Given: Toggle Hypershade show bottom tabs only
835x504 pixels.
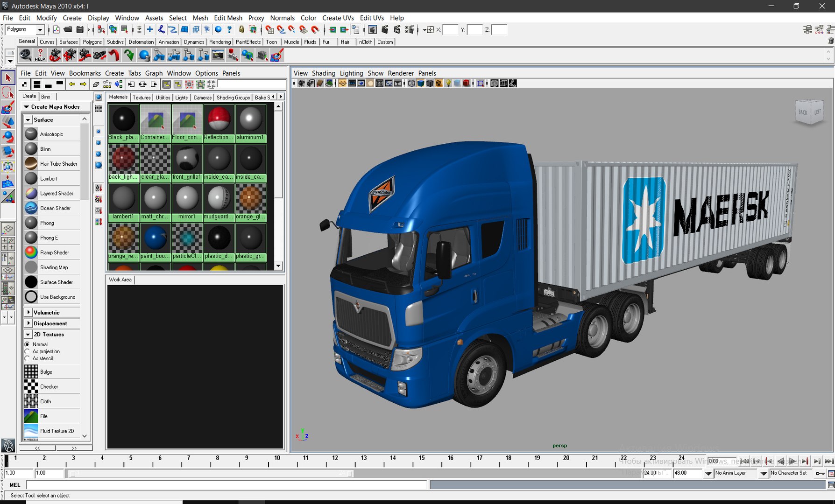Looking at the screenshot, I should click(48, 84).
